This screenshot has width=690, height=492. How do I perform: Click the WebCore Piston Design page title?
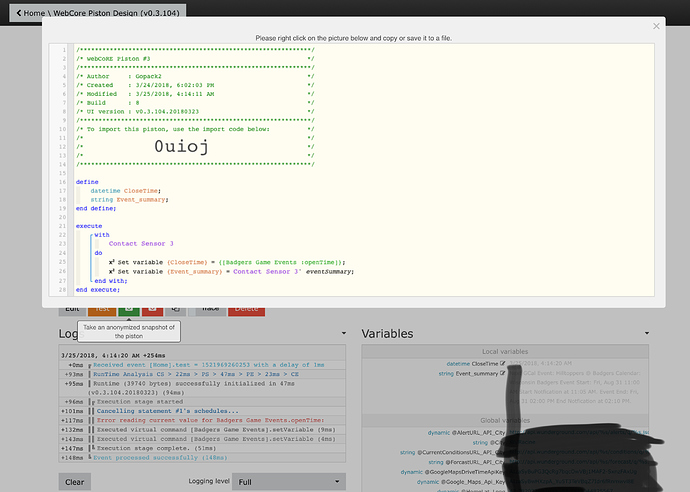click(116, 13)
